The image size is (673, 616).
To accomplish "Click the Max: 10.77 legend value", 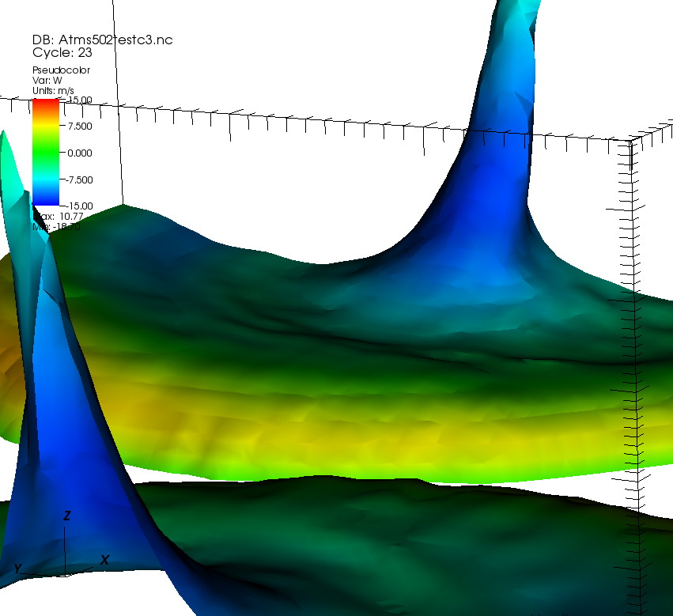I will (55, 216).
